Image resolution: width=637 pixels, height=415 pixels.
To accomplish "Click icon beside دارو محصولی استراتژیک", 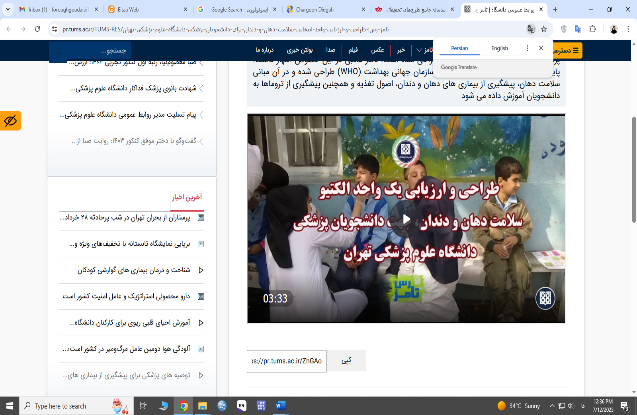I will (201, 296).
